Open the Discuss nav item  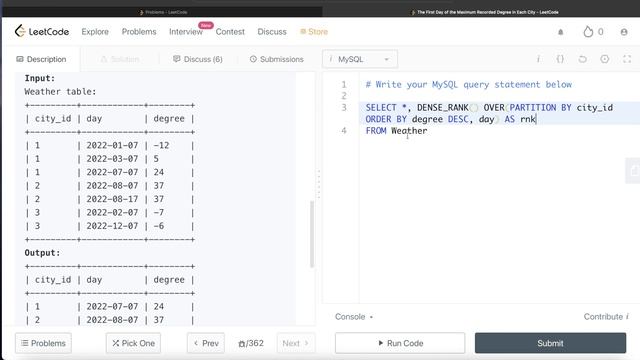tap(272, 31)
